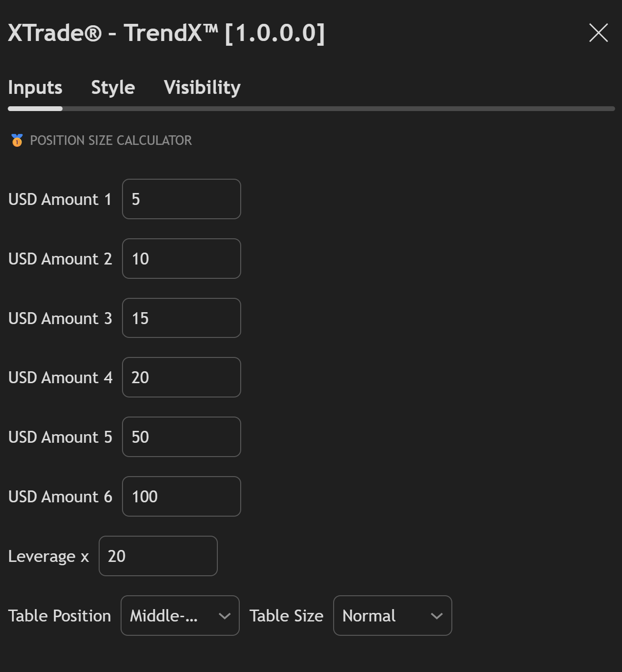
Task: Open the Table Position dropdown
Action: click(x=180, y=615)
